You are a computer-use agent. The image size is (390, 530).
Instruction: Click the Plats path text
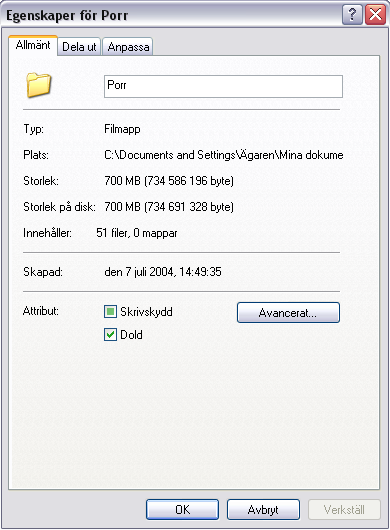pyautogui.click(x=224, y=155)
